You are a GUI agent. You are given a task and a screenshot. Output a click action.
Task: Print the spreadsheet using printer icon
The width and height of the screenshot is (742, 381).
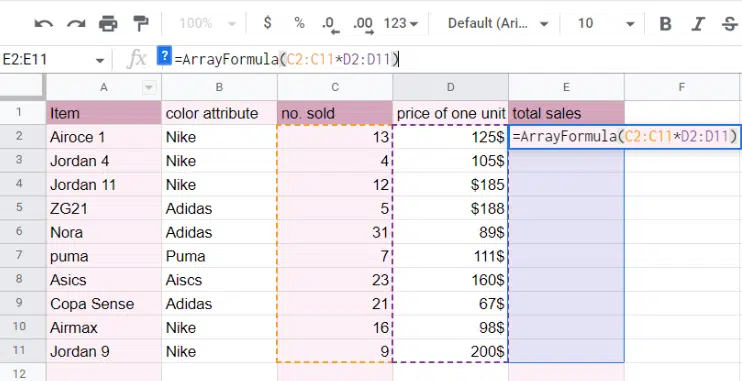coord(108,23)
